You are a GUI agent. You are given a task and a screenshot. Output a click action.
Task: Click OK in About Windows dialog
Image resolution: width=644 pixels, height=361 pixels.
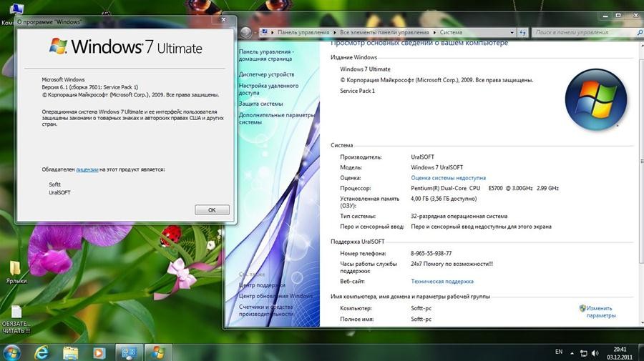coord(212,209)
